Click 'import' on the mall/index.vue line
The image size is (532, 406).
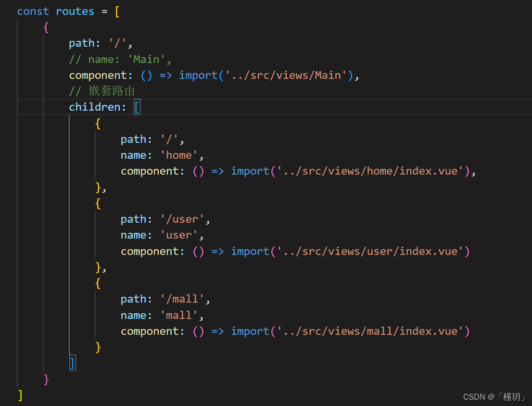coord(251,331)
